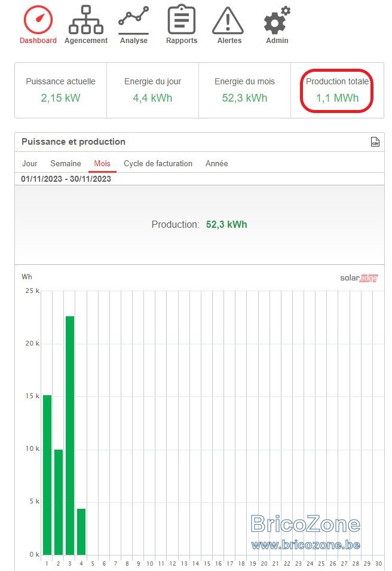Open the Rapports clipboard icon
Viewport: 392px width, 571px height.
tap(181, 19)
